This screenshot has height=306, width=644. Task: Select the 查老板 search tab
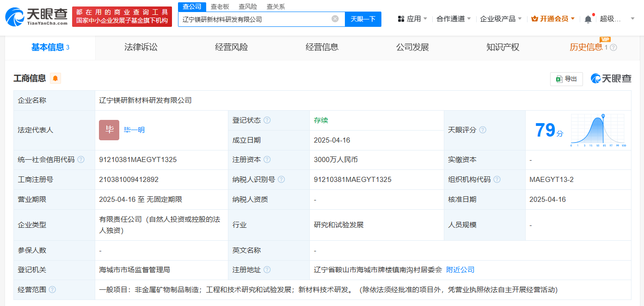coord(220,6)
